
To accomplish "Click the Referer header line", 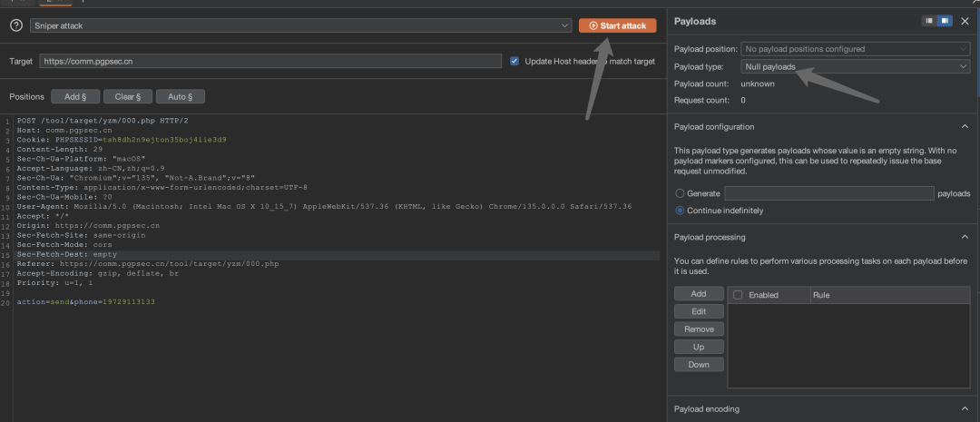I will pos(148,264).
